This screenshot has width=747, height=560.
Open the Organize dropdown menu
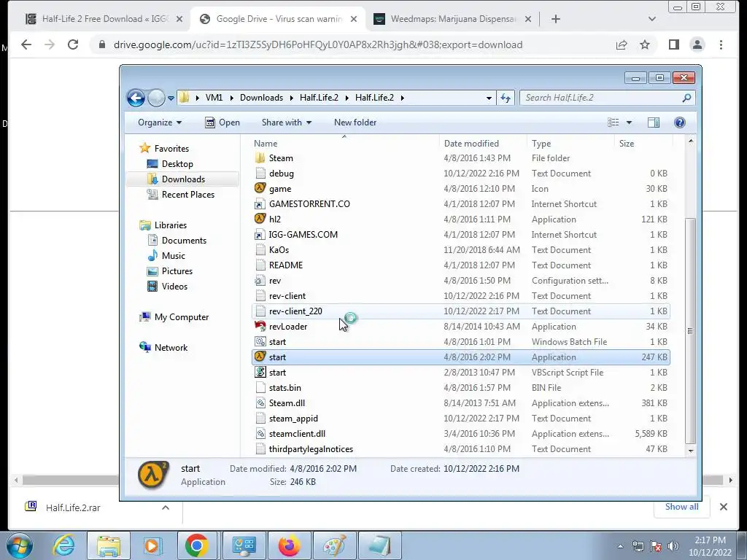coord(160,122)
